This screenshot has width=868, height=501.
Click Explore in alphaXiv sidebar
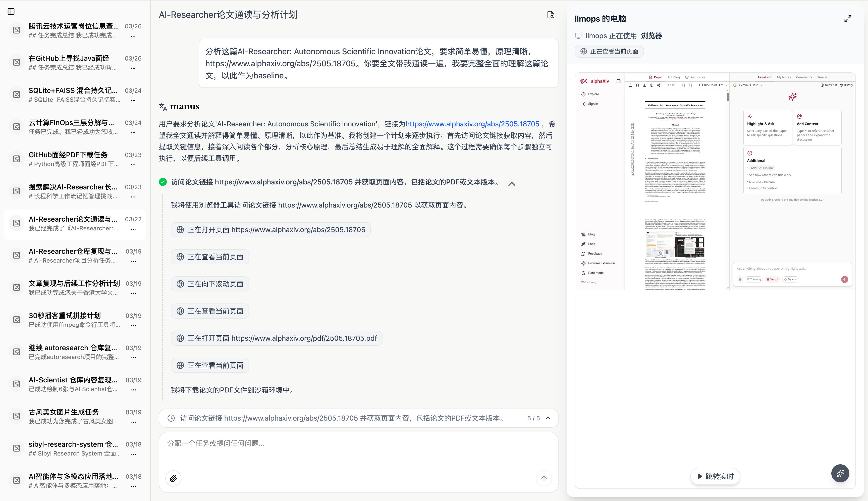pyautogui.click(x=590, y=94)
